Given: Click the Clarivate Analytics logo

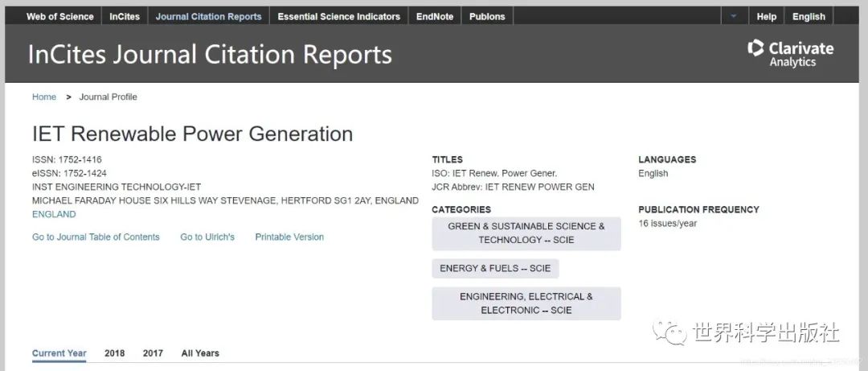Looking at the screenshot, I should [x=790, y=54].
